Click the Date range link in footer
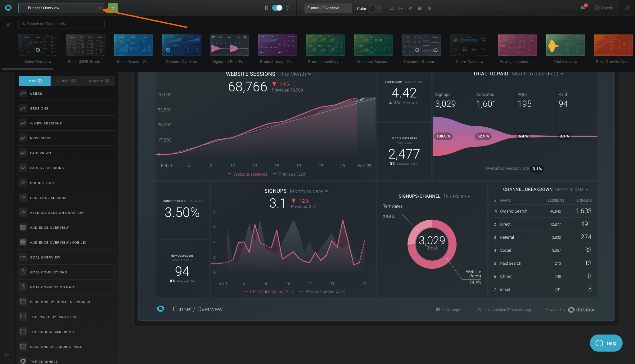The width and height of the screenshot is (635, 364). [448, 310]
